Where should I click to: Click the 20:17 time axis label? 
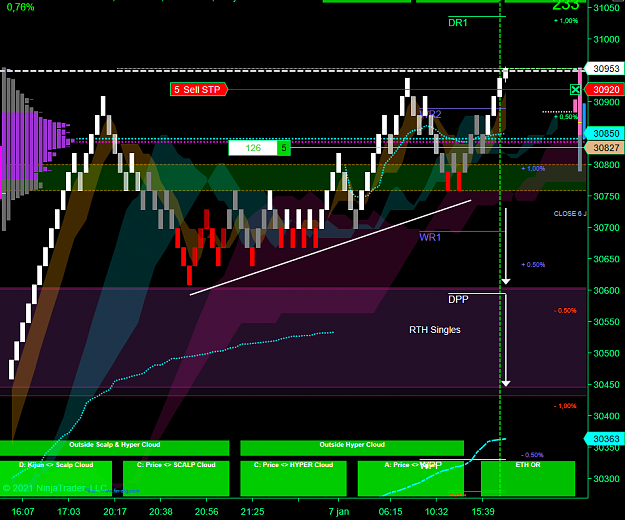[x=115, y=512]
